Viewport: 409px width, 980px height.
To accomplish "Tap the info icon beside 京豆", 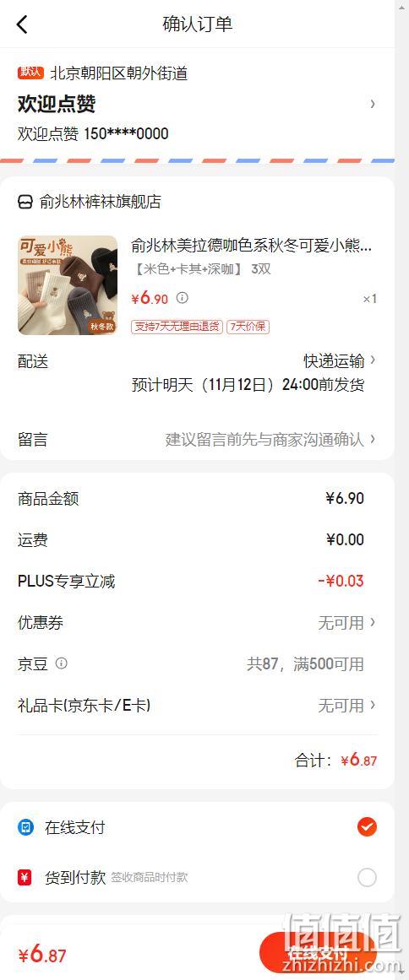I will pyautogui.click(x=62, y=663).
